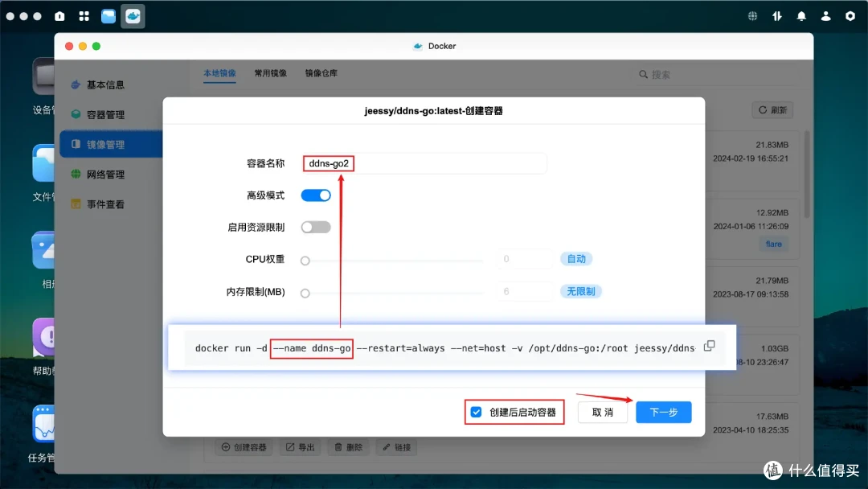Enable the 启用资源限制 switch
This screenshot has height=489, width=868.
pos(316,227)
